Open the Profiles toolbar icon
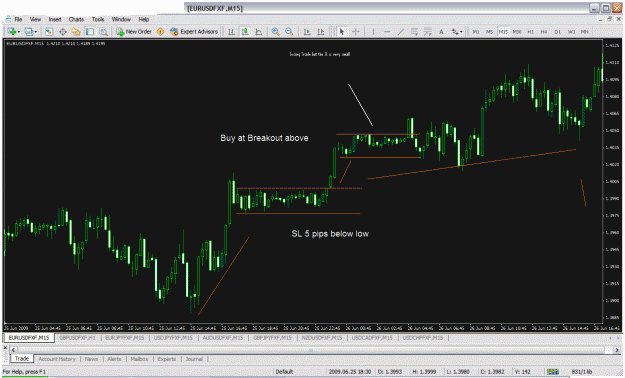Image resolution: width=625 pixels, height=378 pixels. click(x=29, y=32)
